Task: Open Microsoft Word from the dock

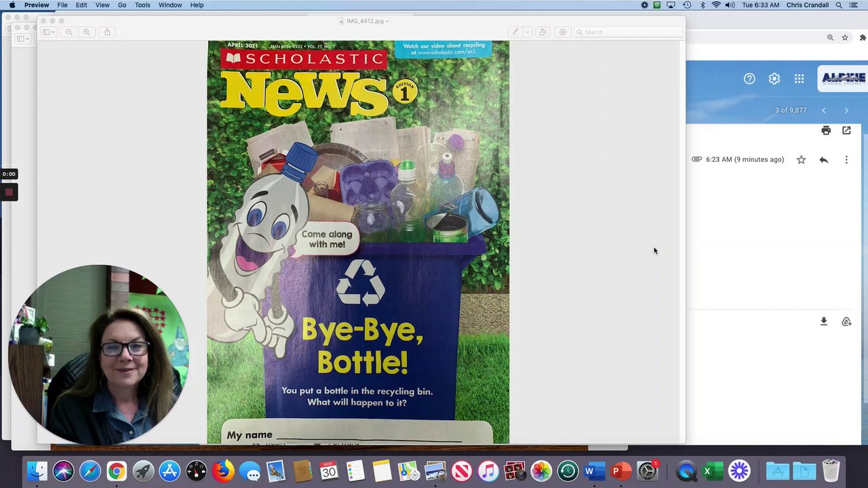Action: [594, 470]
